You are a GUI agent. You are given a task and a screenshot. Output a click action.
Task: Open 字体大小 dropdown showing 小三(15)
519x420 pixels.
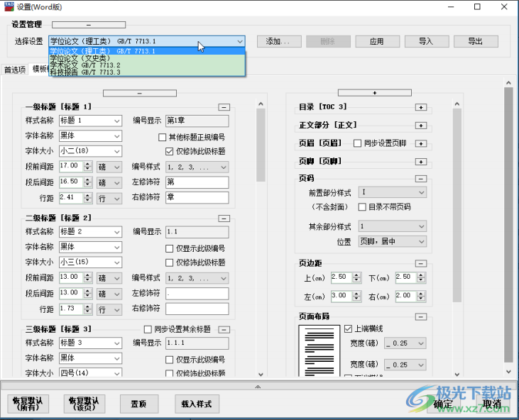(x=117, y=262)
